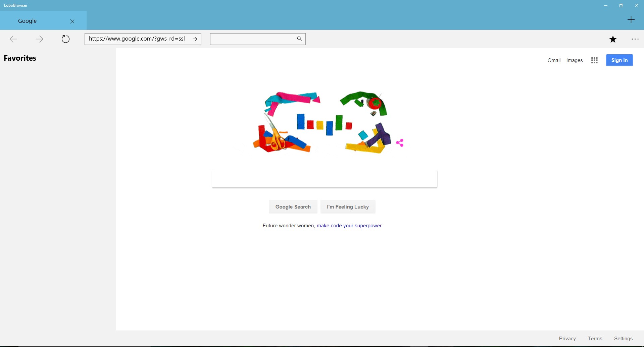
Task: Click the Sign in button
Action: (x=619, y=60)
